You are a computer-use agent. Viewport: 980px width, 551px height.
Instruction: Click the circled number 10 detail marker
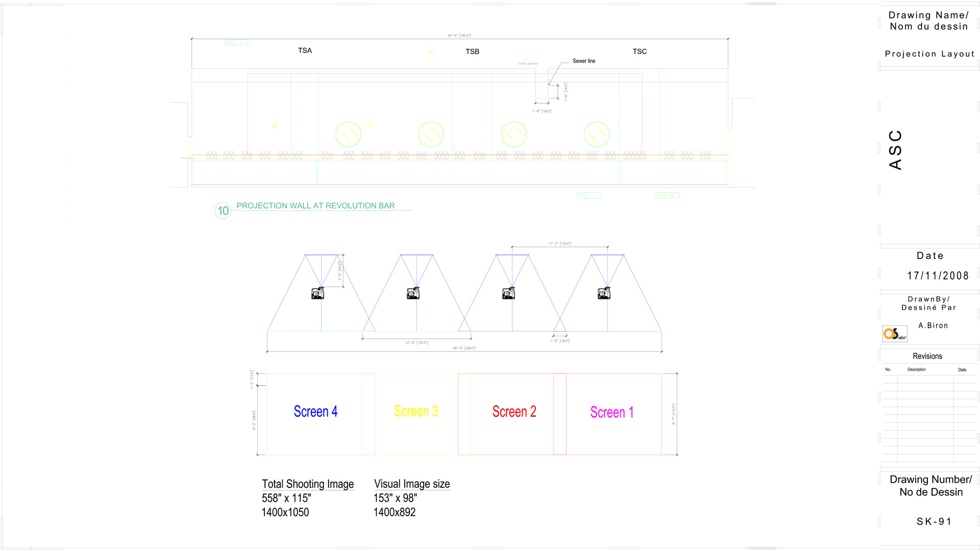[x=223, y=210]
